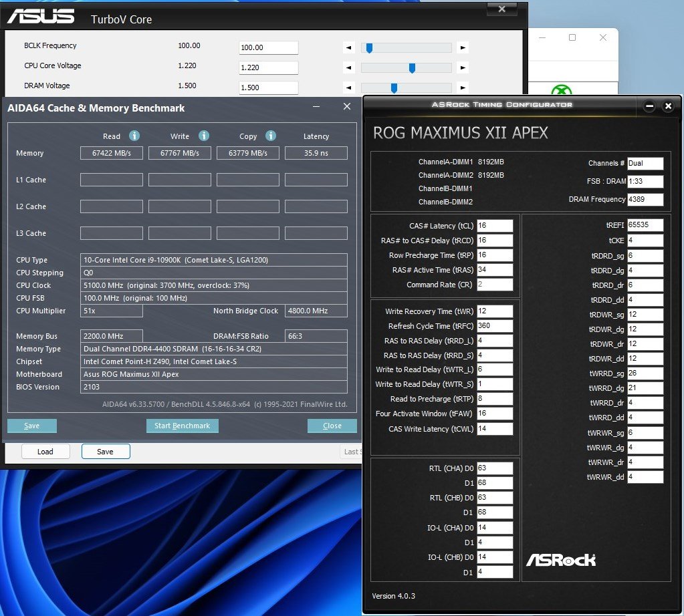
Task: Click the BIOS Version 2103 value
Action: [x=92, y=387]
